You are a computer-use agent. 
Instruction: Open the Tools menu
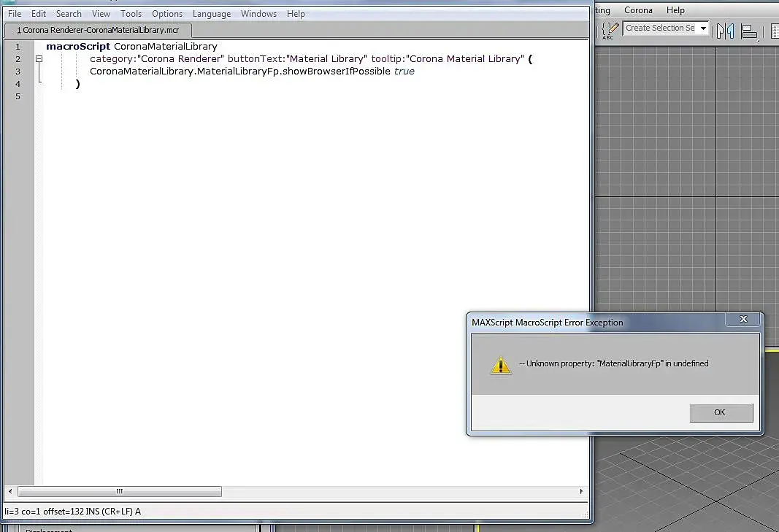pyautogui.click(x=131, y=14)
